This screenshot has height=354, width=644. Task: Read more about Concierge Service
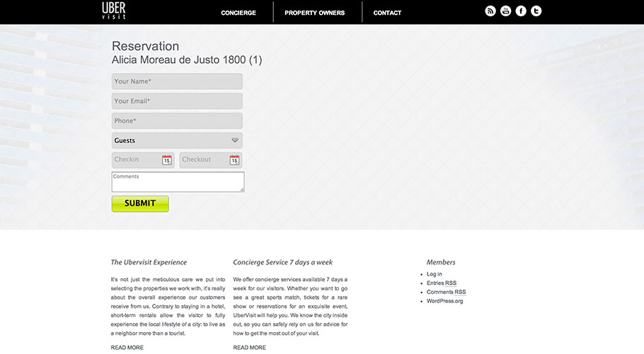[x=249, y=348]
